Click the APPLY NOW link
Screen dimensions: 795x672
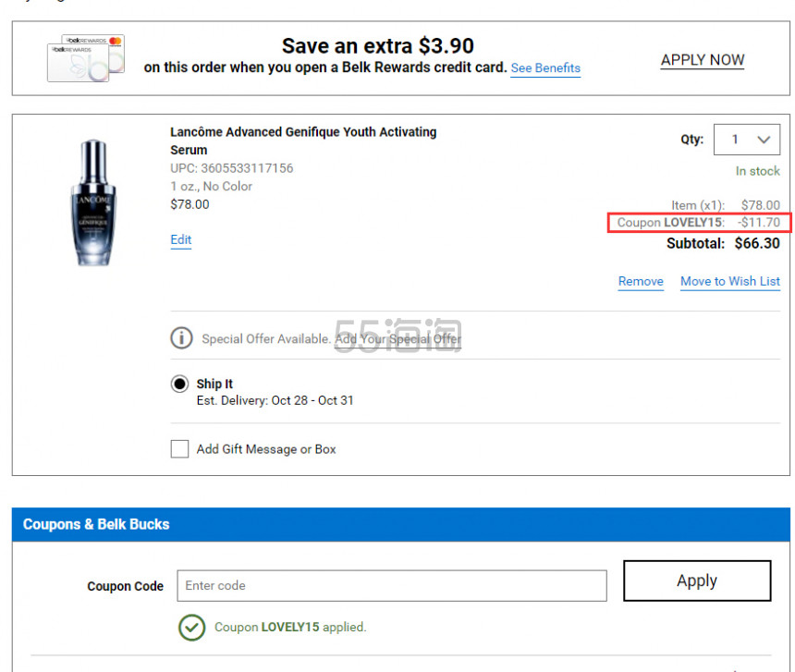click(702, 60)
